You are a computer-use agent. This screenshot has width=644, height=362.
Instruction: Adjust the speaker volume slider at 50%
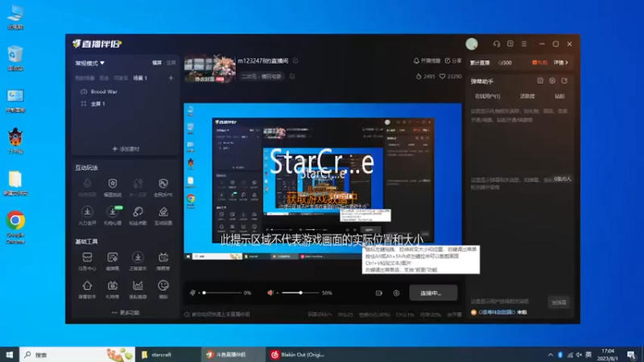coord(299,293)
